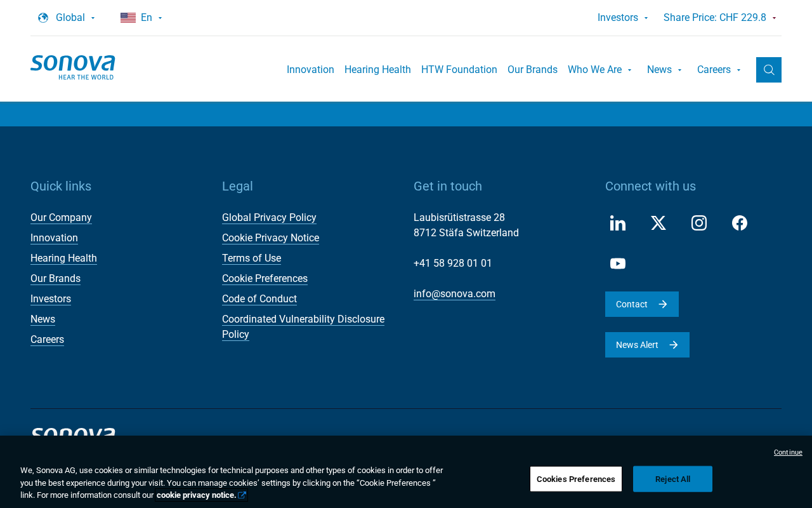Click the info@sonova.com email link

point(454,294)
